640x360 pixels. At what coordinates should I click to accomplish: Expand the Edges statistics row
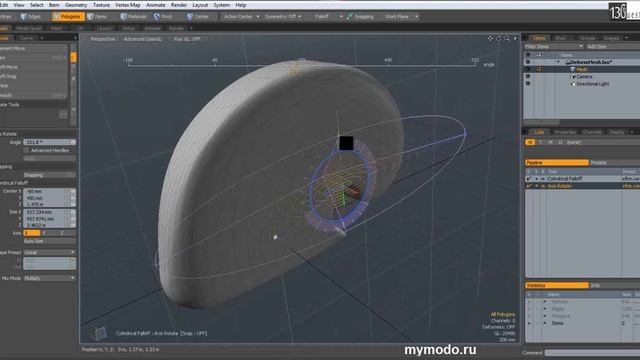pyautogui.click(x=545, y=309)
